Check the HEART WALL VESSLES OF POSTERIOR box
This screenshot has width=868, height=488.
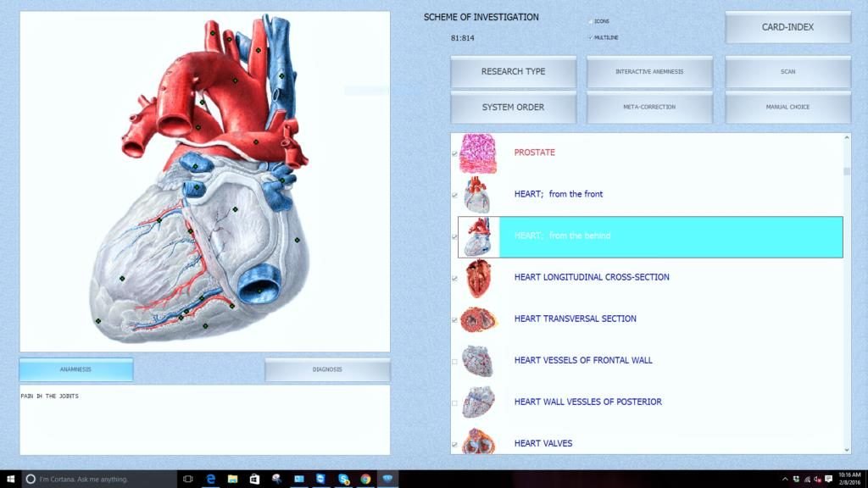click(454, 403)
